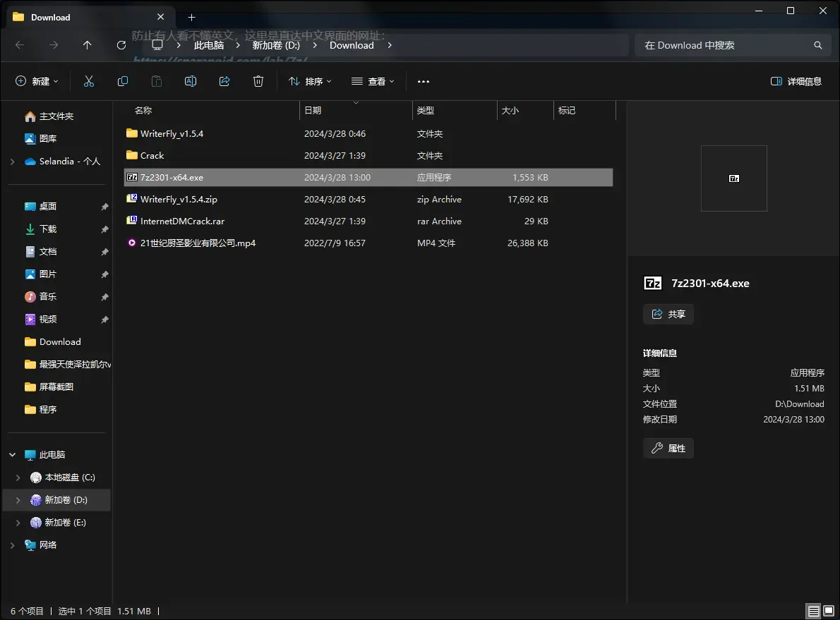The height and width of the screenshot is (620, 840).
Task: Go up one folder with Up arrow
Action: click(88, 45)
